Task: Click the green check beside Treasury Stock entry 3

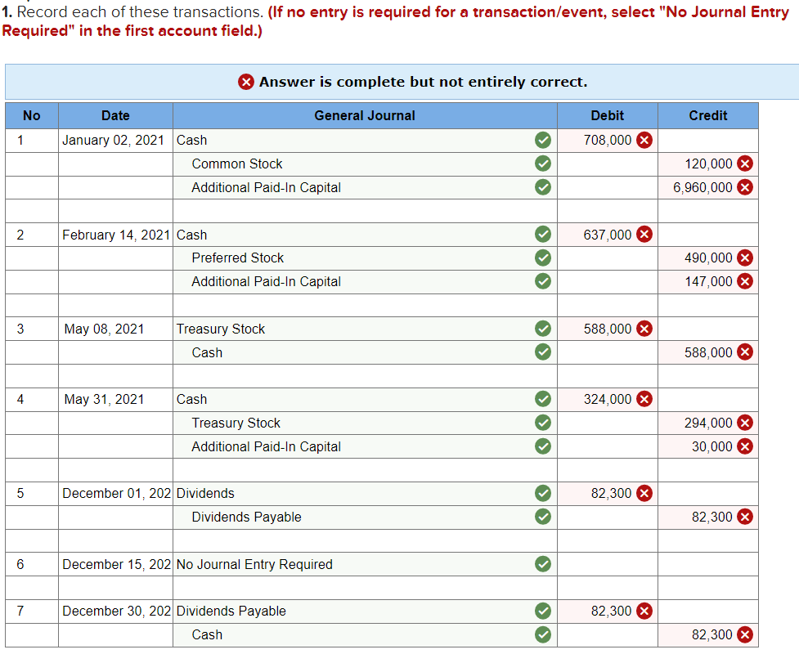Action: (x=543, y=329)
